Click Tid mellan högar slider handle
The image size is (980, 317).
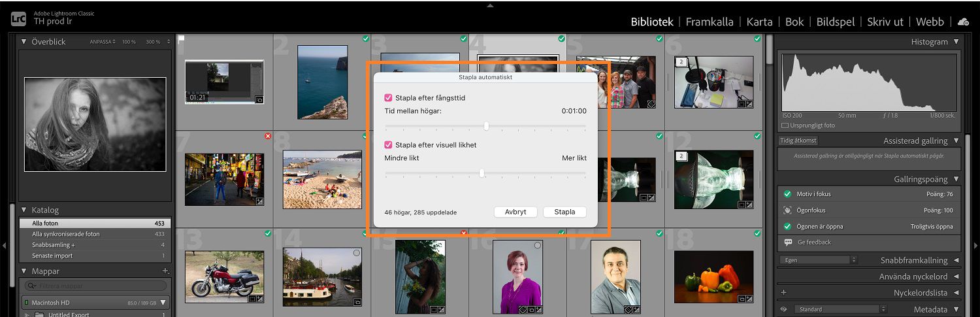[x=486, y=126]
